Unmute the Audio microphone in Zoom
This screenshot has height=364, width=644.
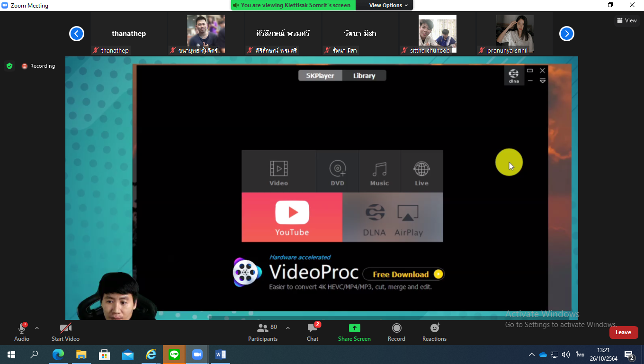coord(22,332)
